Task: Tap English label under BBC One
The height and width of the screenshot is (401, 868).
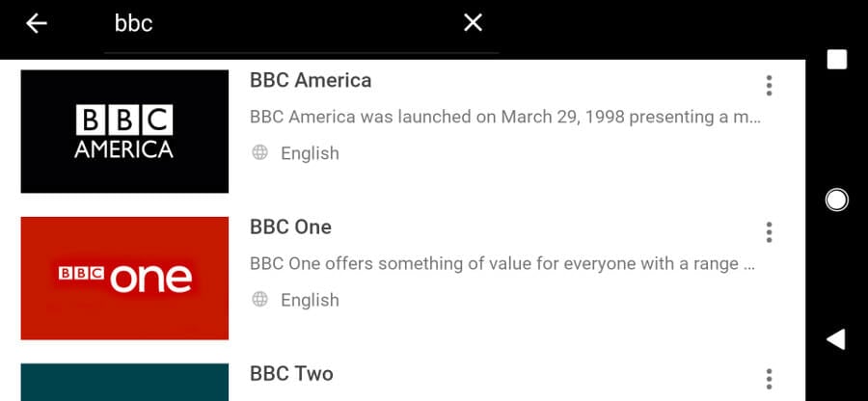Action: coord(310,300)
